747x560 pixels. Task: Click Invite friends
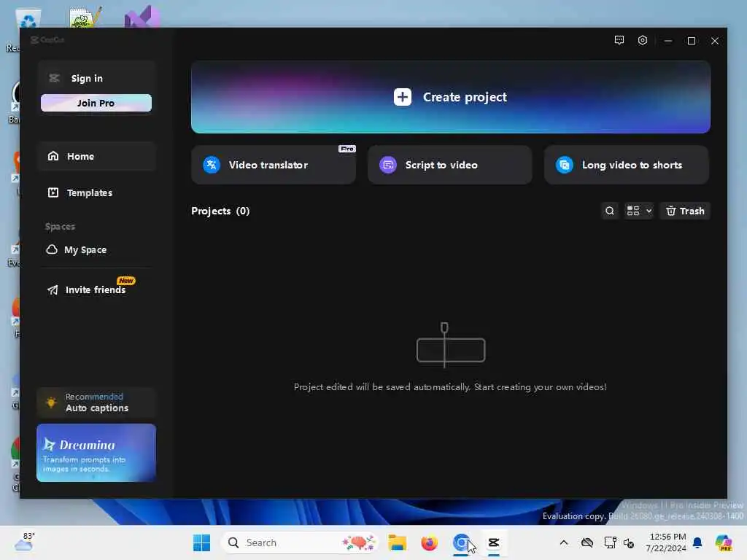coord(96,289)
